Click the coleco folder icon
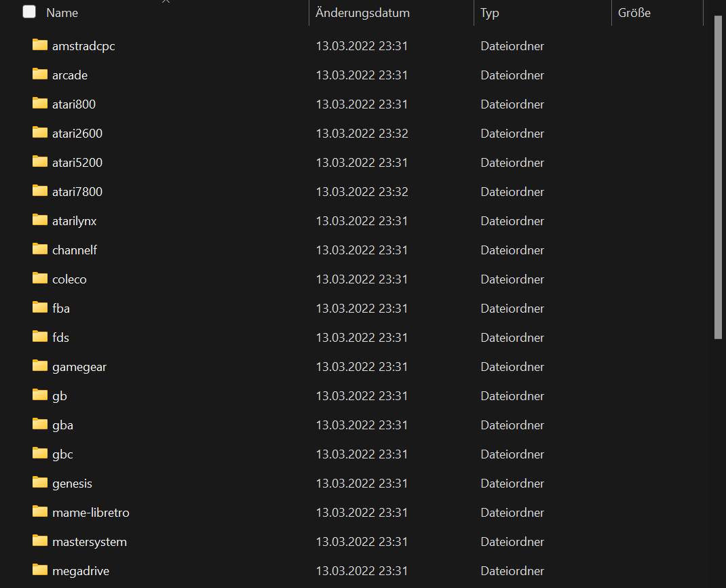This screenshot has width=726, height=588. point(40,279)
